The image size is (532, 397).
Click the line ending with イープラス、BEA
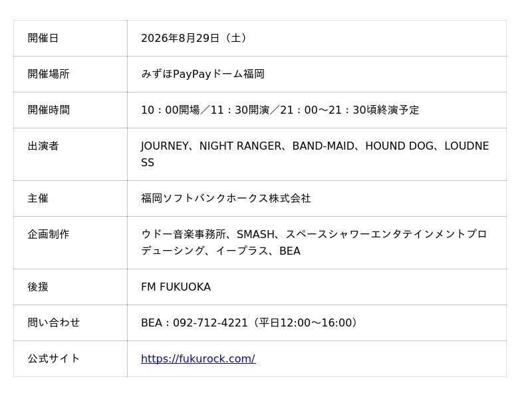point(221,251)
